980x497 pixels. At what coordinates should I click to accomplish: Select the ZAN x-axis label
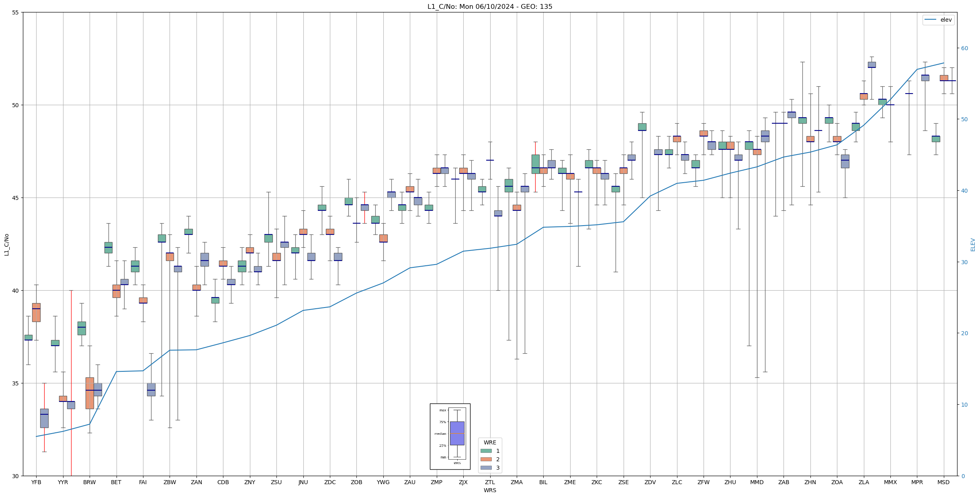click(196, 482)
